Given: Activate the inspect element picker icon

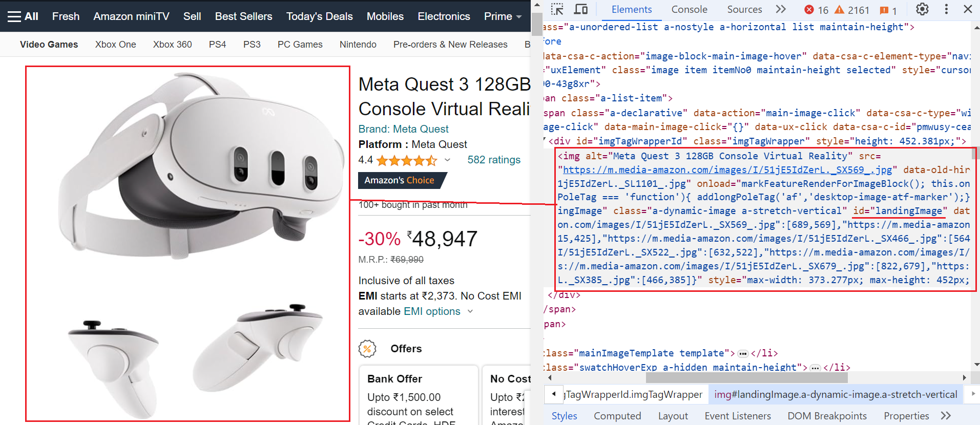Looking at the screenshot, I should (557, 9).
